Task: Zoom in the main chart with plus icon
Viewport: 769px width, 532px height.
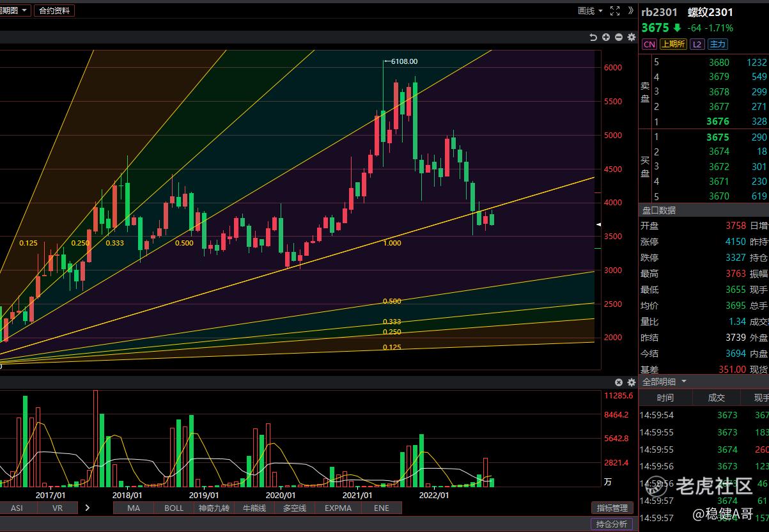Action: [606, 37]
